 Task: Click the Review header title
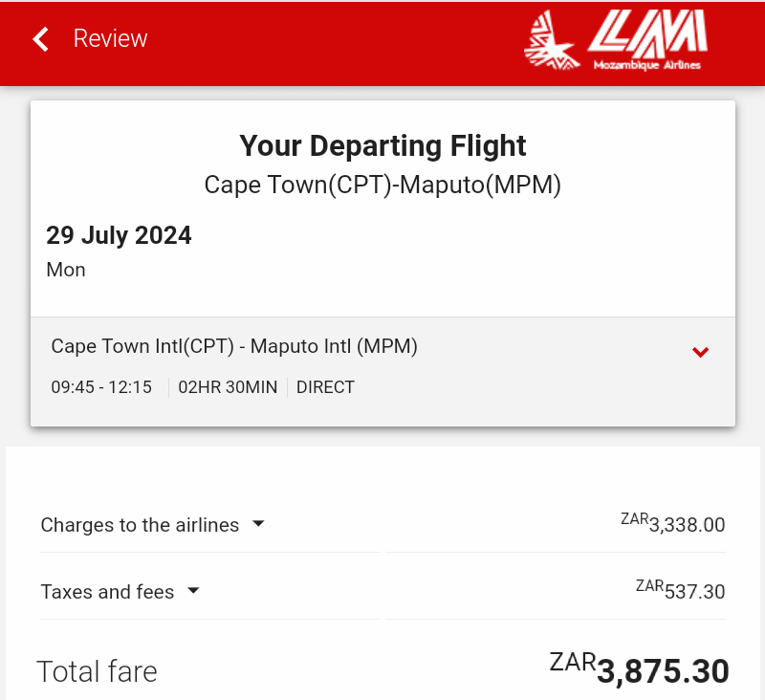point(110,38)
